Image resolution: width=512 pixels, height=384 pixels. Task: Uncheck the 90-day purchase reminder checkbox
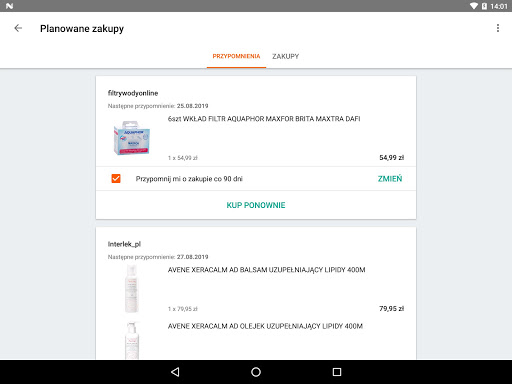click(116, 179)
